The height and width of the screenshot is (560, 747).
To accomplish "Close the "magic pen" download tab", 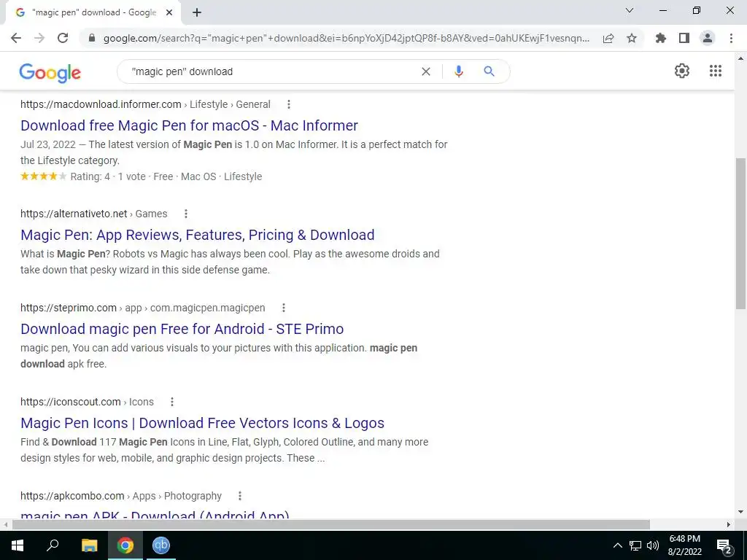I will point(169,12).
